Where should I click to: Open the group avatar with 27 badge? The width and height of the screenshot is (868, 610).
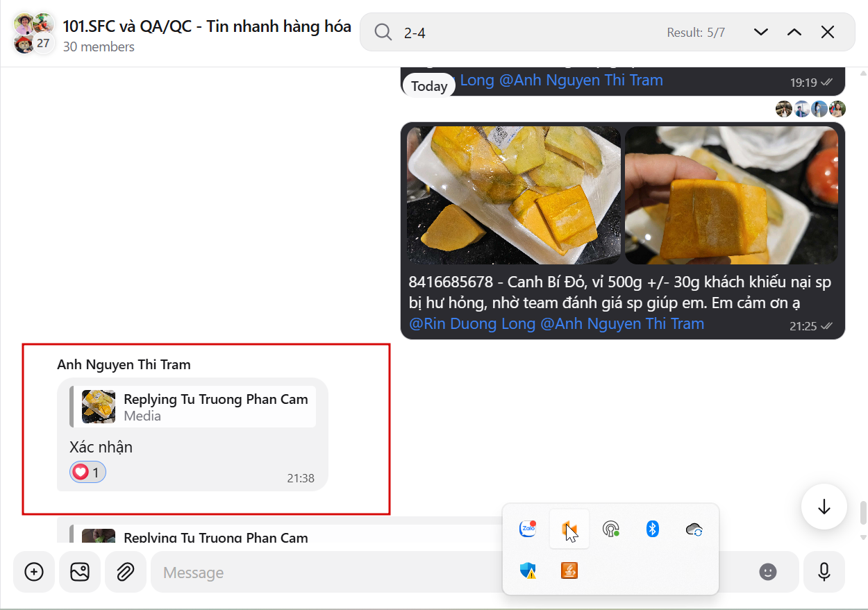[33, 33]
